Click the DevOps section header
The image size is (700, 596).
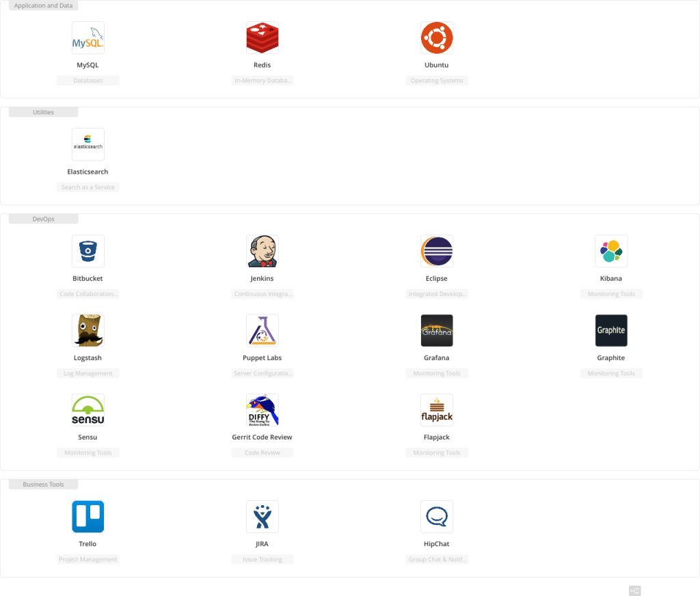tap(42, 219)
